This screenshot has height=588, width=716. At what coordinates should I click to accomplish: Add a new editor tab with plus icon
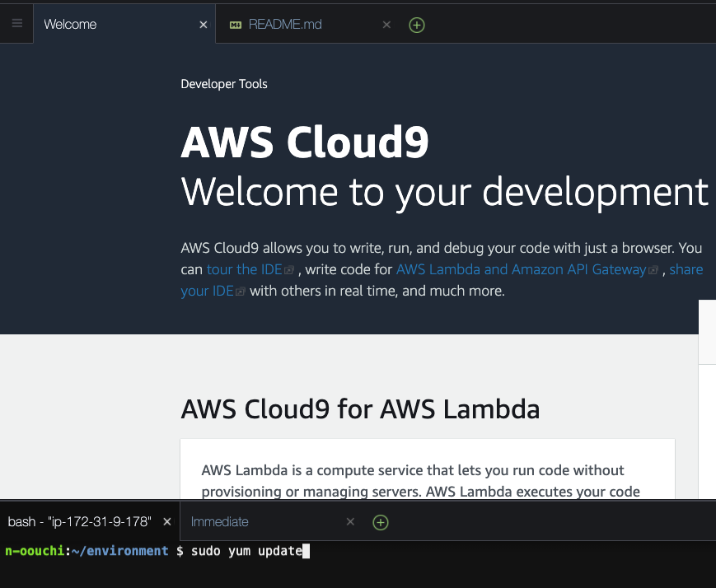(x=416, y=25)
